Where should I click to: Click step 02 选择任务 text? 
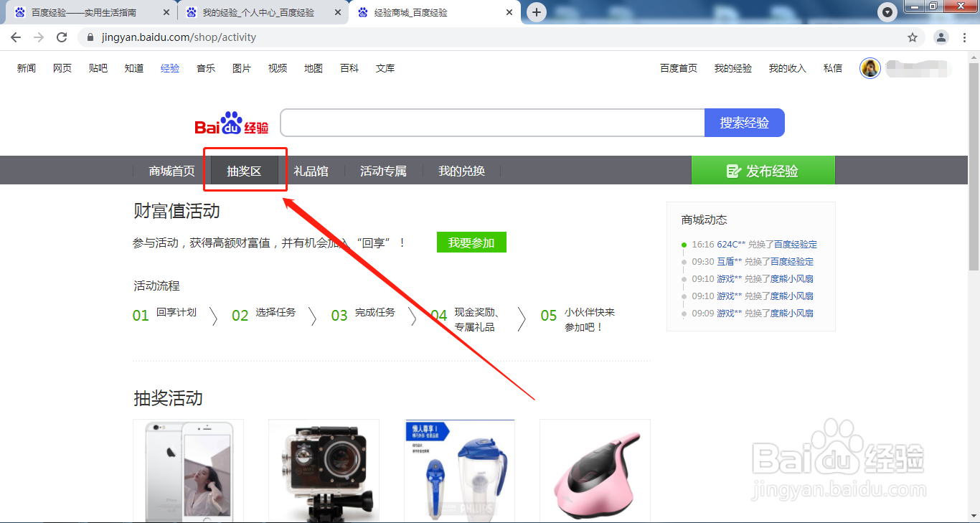pos(275,313)
